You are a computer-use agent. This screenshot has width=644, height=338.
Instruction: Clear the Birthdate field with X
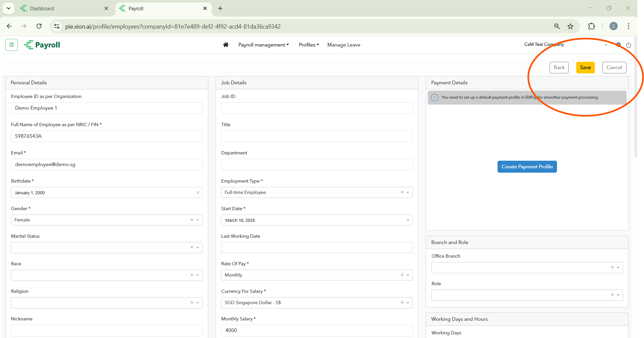(x=198, y=193)
